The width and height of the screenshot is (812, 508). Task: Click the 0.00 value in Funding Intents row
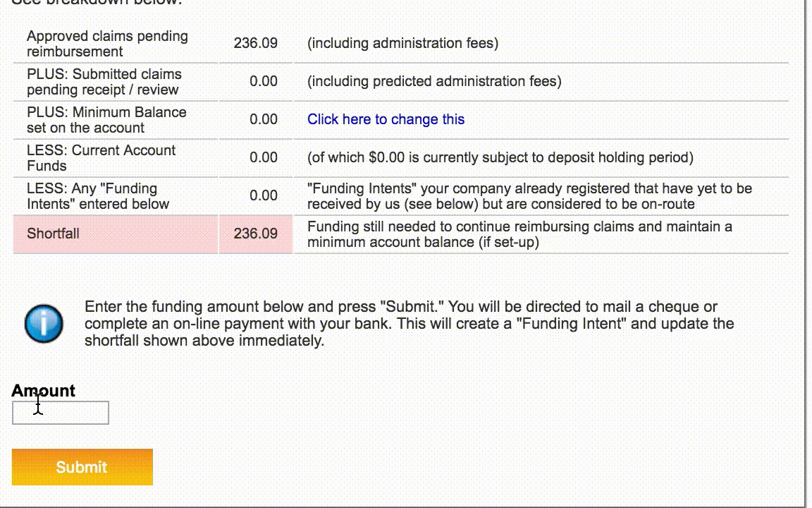point(263,195)
